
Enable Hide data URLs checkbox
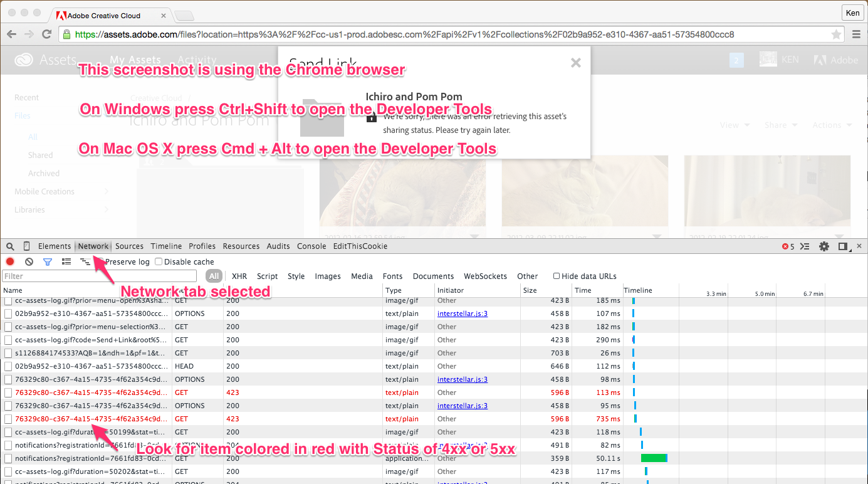[x=557, y=276]
